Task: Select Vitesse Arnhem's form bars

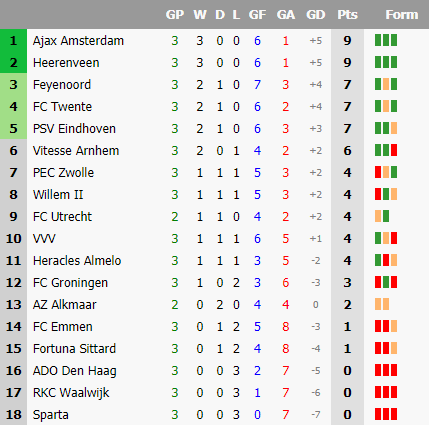Action: coord(386,150)
